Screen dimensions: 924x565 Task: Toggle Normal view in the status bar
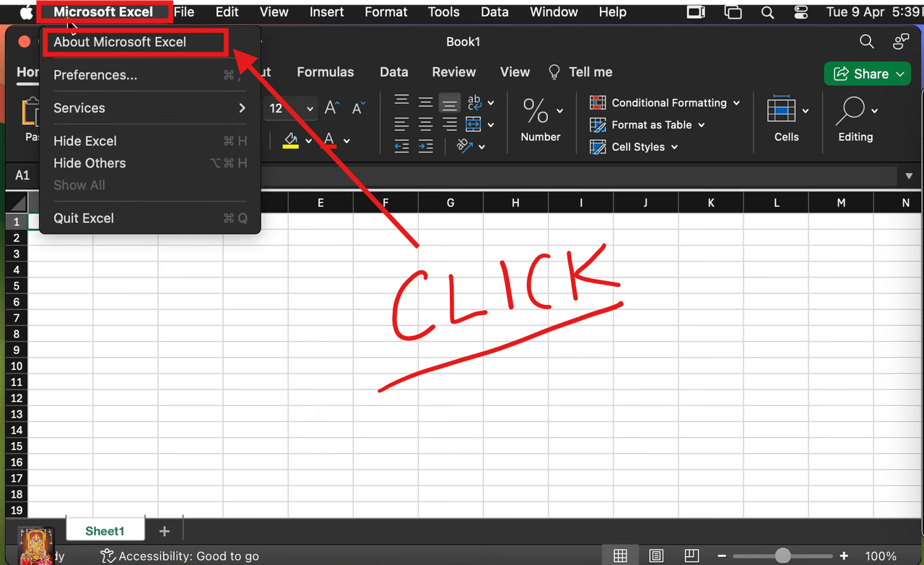tap(620, 556)
